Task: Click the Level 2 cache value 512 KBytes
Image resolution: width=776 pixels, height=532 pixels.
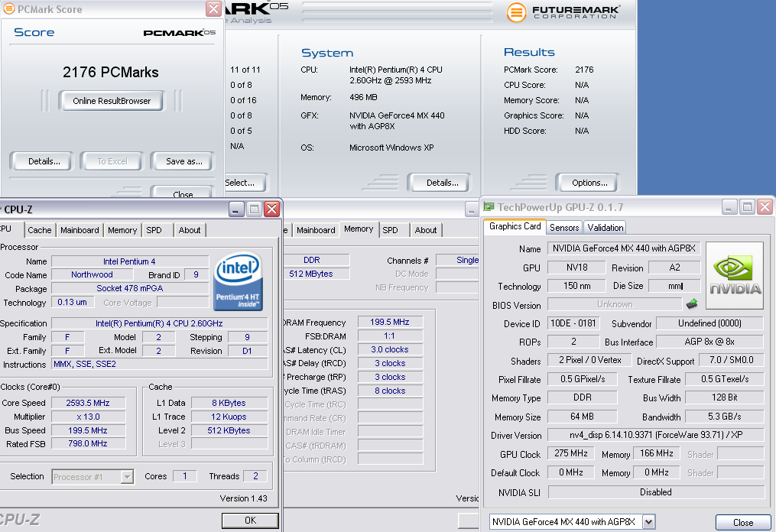Action: [x=229, y=430]
